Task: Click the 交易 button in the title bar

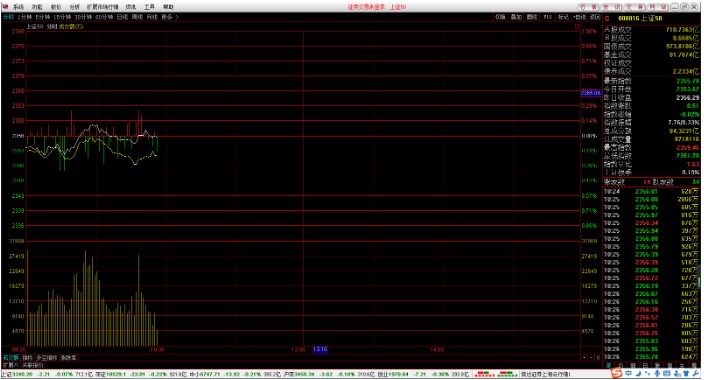Action: pyautogui.click(x=635, y=7)
